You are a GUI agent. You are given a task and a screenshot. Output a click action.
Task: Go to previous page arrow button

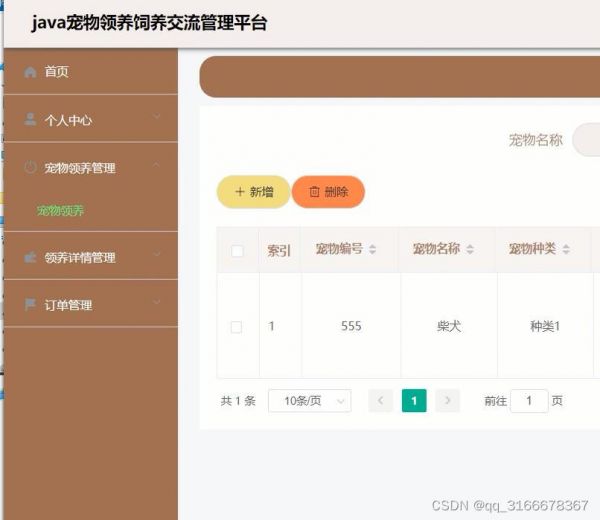pos(380,401)
